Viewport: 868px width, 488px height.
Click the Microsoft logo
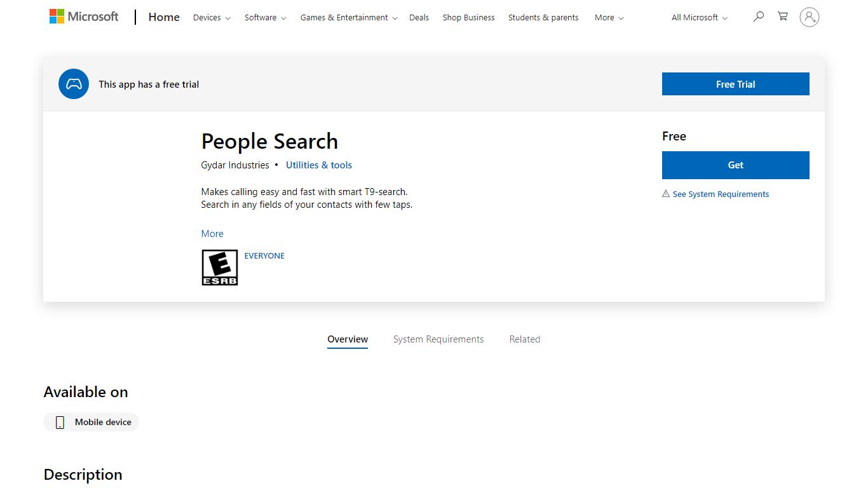point(84,17)
